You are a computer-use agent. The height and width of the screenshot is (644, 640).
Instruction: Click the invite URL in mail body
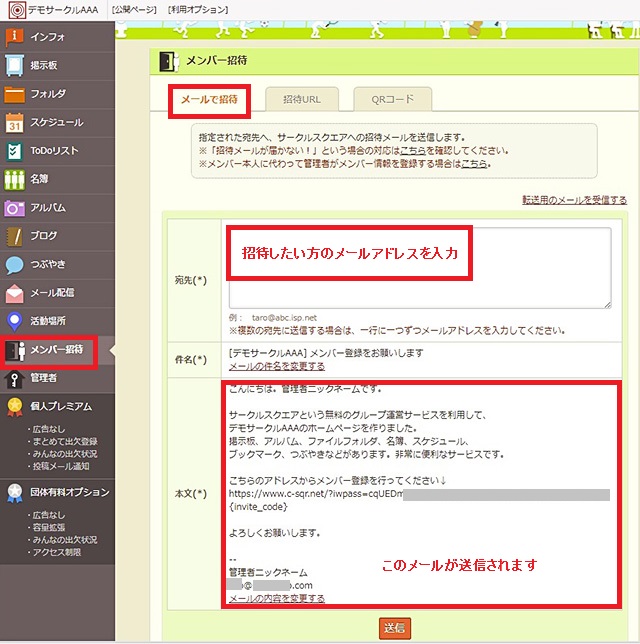[x=419, y=494]
